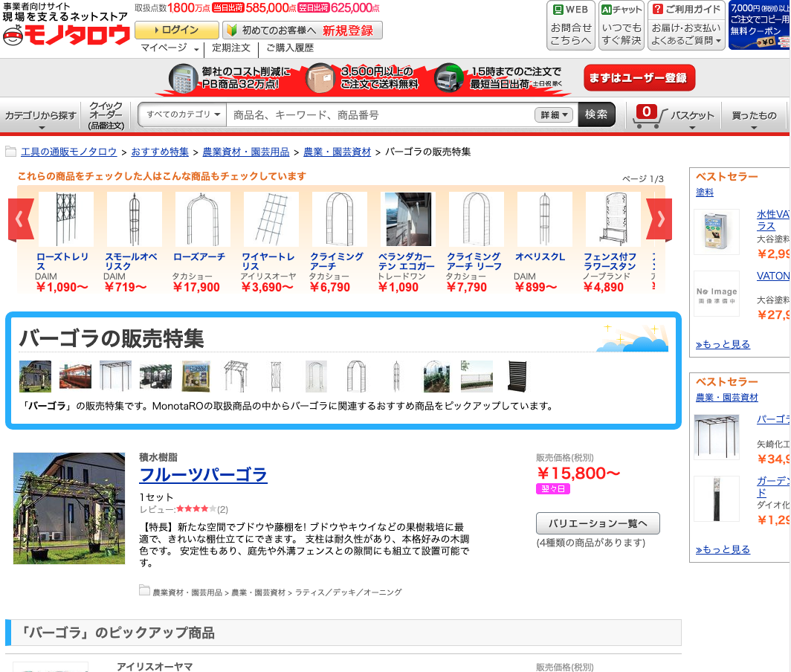
Task: Click 農業・園芸資材 breadcrumb link
Action: tap(337, 152)
